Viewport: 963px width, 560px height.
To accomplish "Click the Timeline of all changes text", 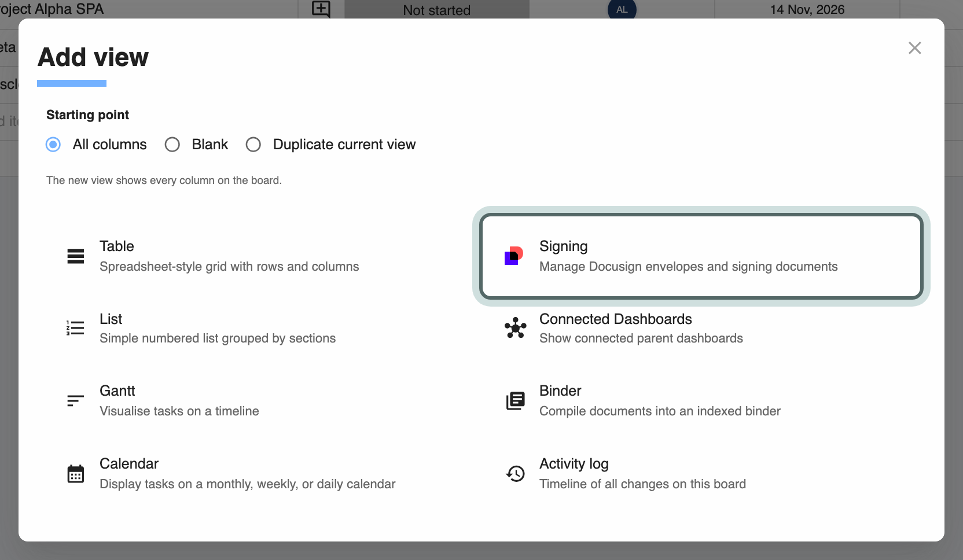I will tap(642, 484).
